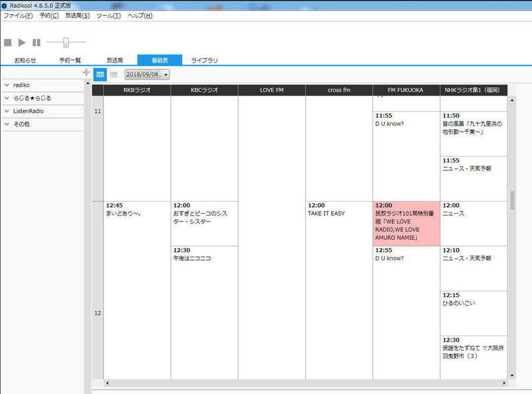The image size is (532, 394).
Task: Click timetable vertical scrollbar up arrow
Action: click(512, 100)
